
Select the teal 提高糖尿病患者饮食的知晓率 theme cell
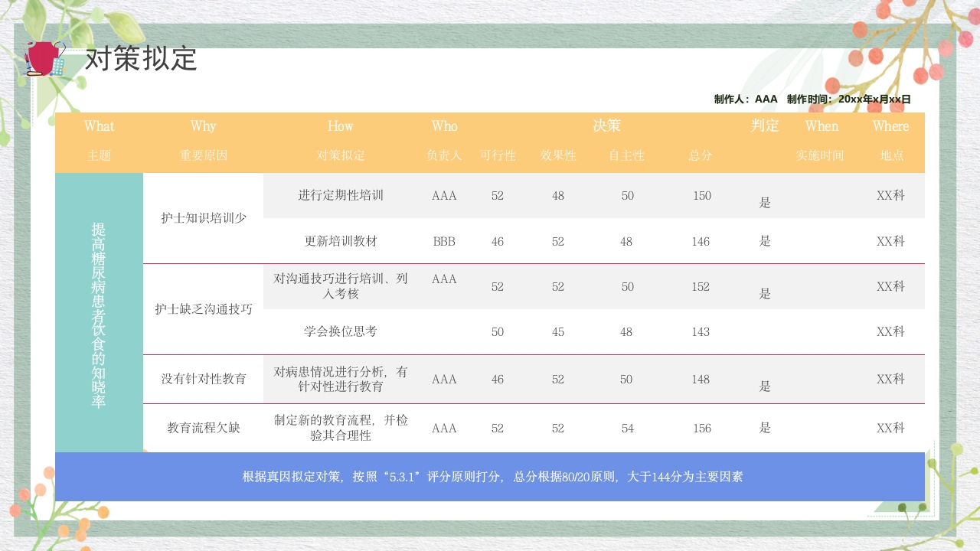click(99, 314)
